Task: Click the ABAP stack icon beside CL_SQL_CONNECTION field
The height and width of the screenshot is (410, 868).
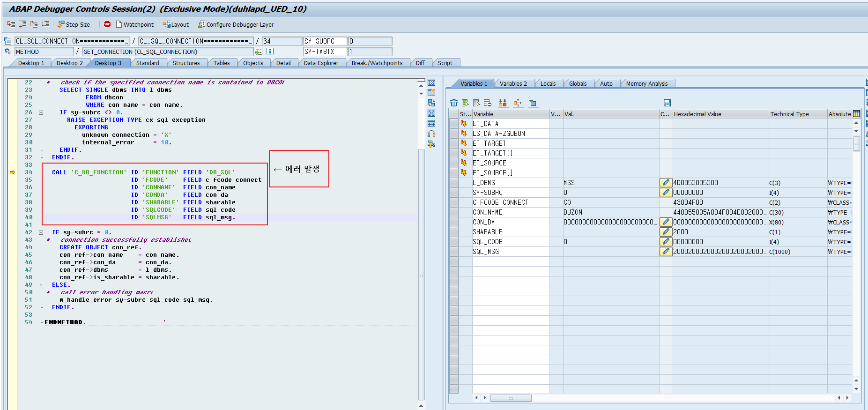Action: (7, 41)
